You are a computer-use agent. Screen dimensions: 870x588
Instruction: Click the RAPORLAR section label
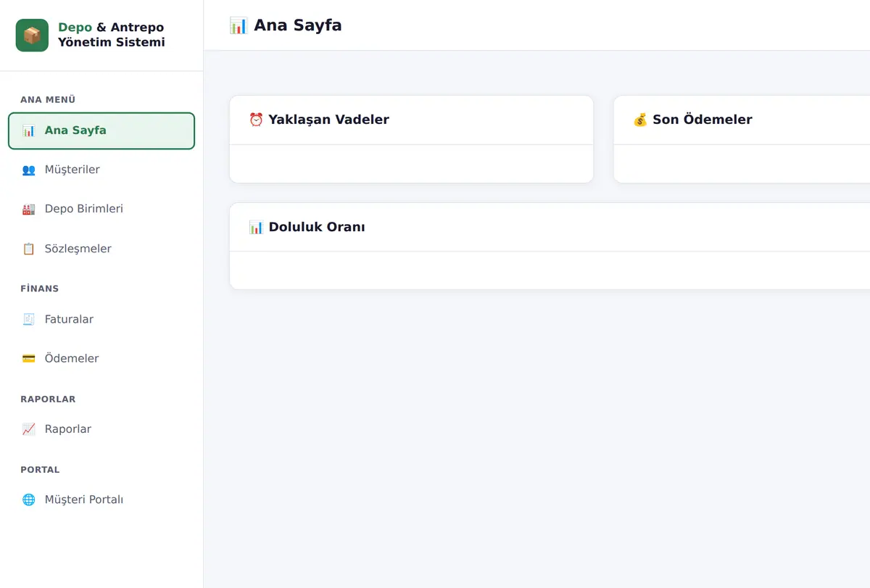click(x=48, y=399)
